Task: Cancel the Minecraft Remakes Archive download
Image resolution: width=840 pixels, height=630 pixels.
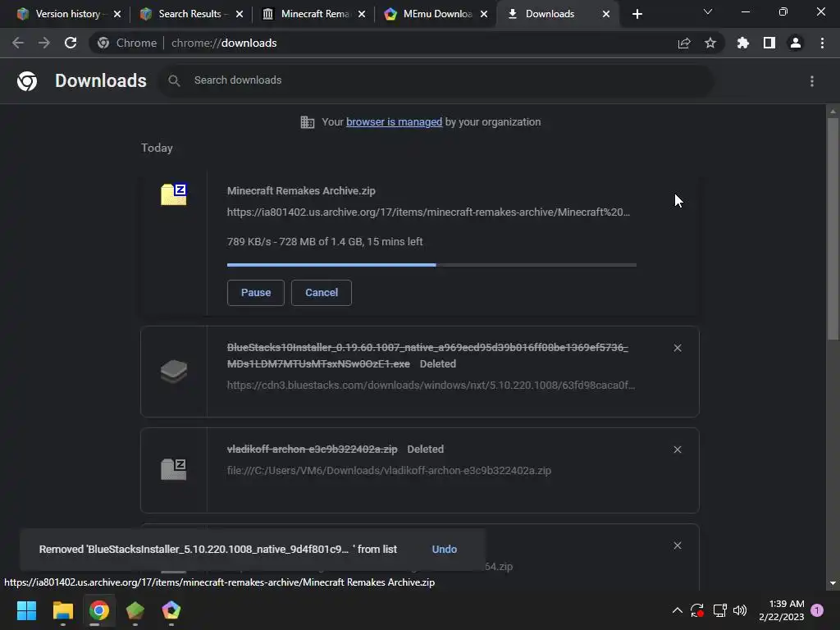Action: [x=322, y=293]
